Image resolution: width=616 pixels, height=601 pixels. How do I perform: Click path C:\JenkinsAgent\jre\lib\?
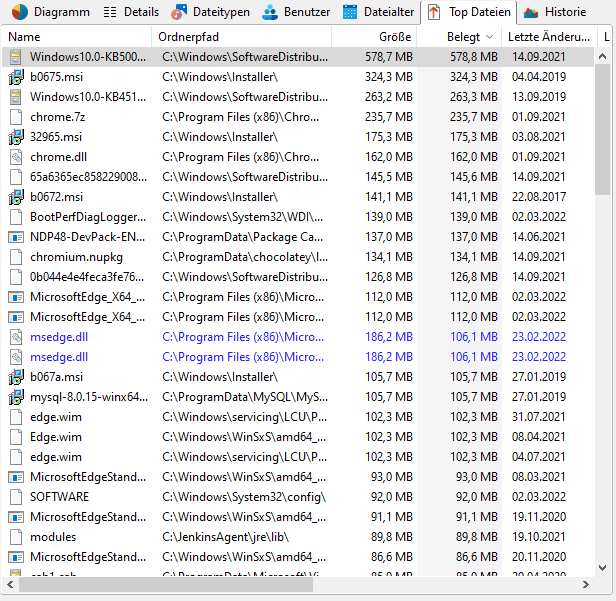click(x=226, y=537)
